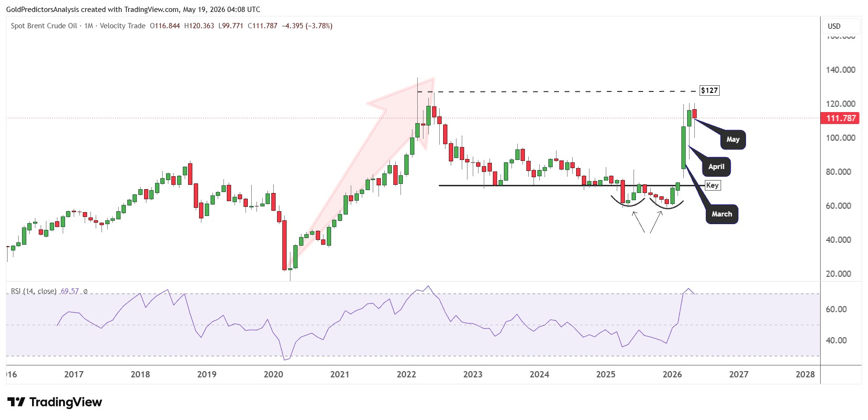This screenshot has height=420, width=868.
Task: Click the "RSI (14, close)" indicator title
Action: click(33, 291)
